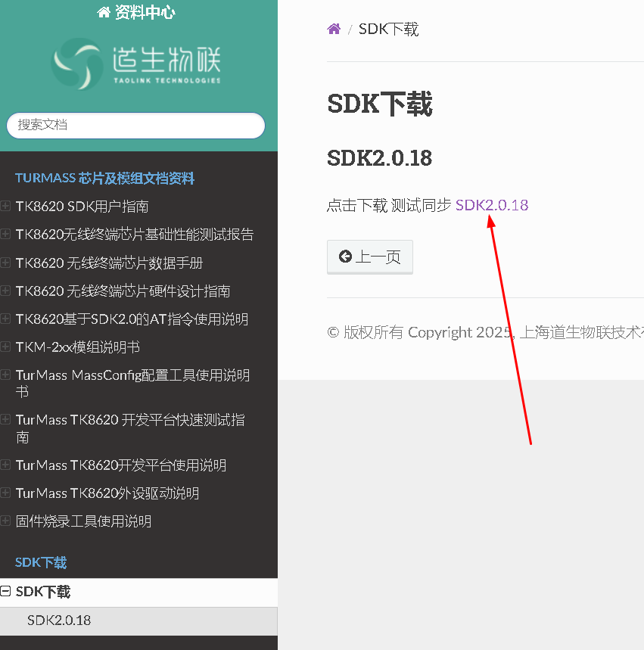Expand TurMass TK8620开发平台使用说明 node
This screenshot has height=650, width=644.
click(x=5, y=465)
